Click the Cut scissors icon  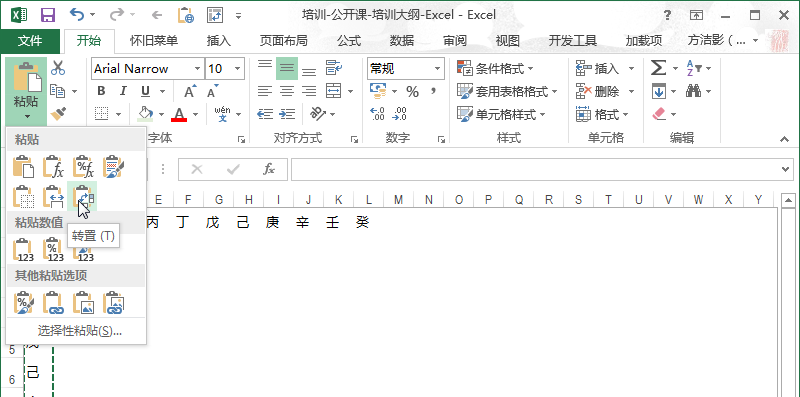[58, 67]
